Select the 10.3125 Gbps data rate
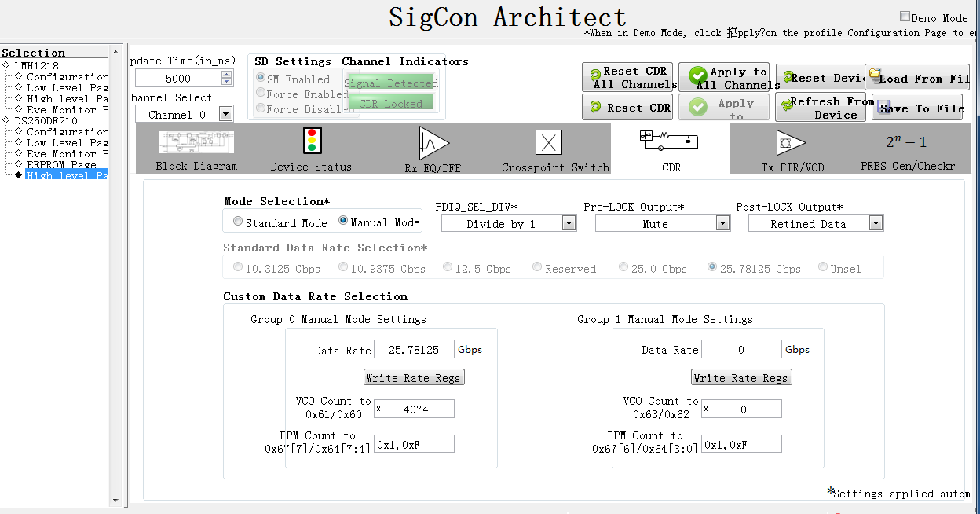This screenshot has width=980, height=514. click(x=238, y=267)
